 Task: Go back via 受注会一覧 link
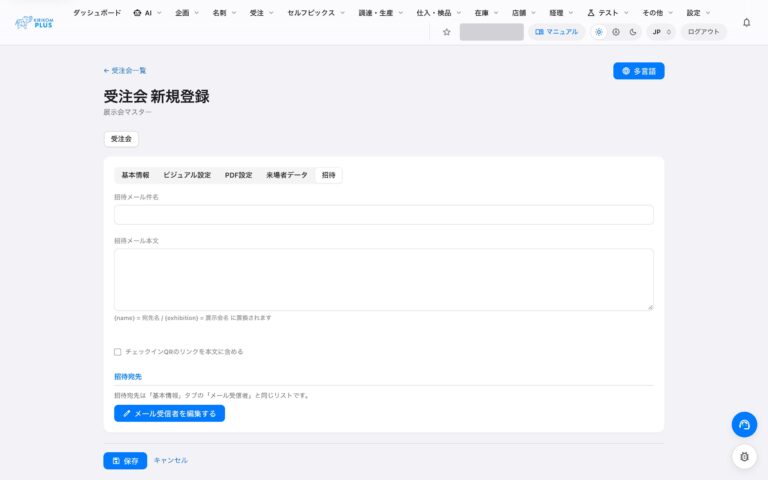(125, 71)
